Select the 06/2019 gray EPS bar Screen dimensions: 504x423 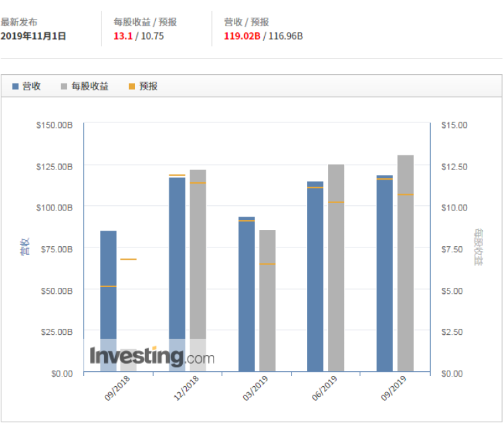336,268
